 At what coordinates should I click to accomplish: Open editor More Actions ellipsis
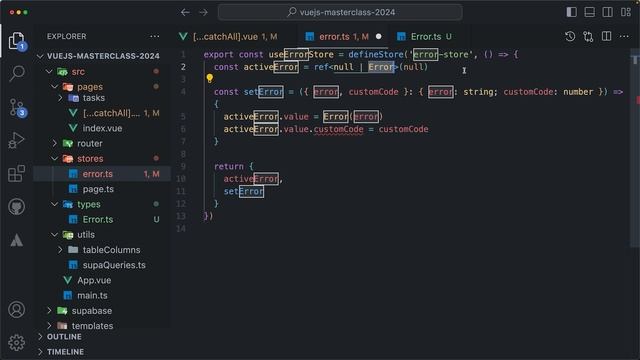pos(624,36)
